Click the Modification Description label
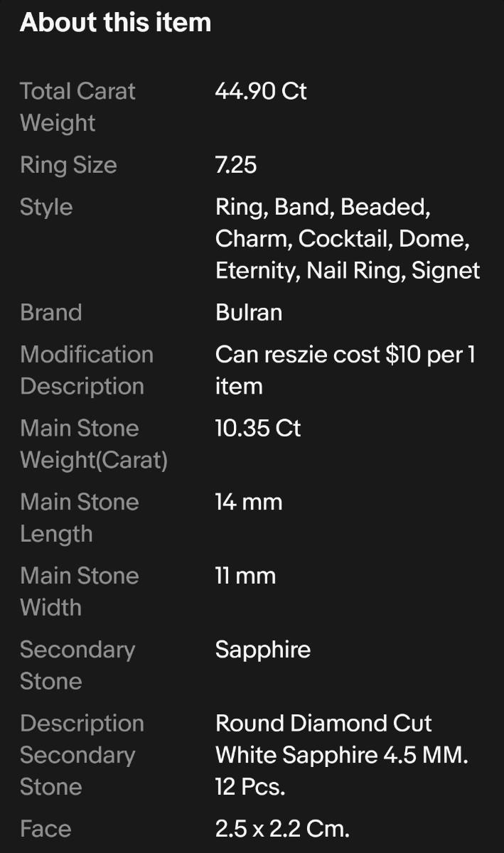This screenshot has width=504, height=853. click(x=87, y=370)
